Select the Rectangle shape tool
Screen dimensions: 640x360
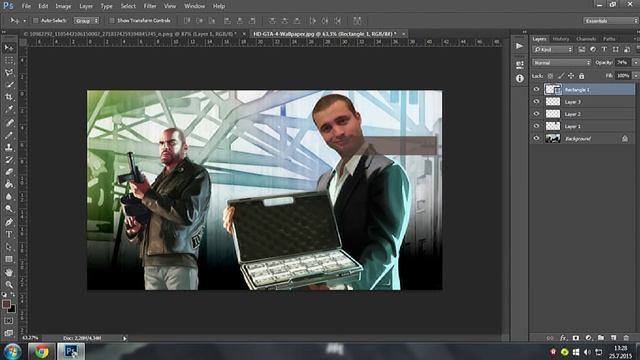[9, 259]
